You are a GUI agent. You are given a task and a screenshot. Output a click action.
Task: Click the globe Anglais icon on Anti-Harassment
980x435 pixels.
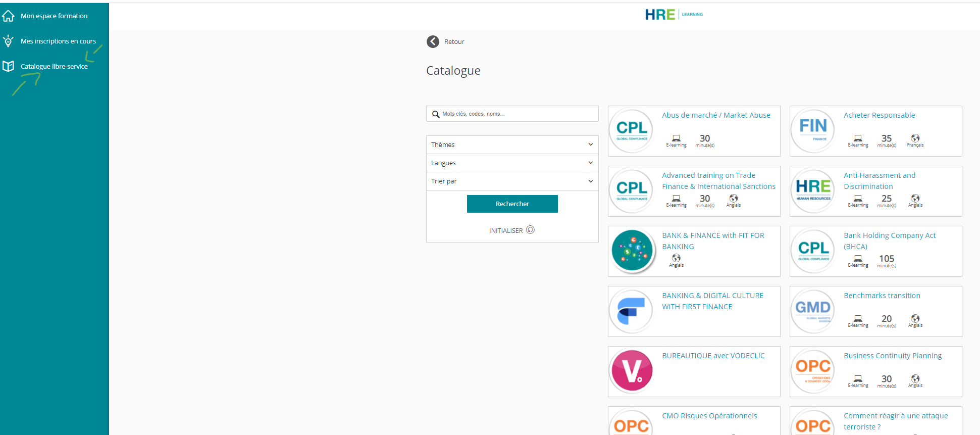pos(915,198)
